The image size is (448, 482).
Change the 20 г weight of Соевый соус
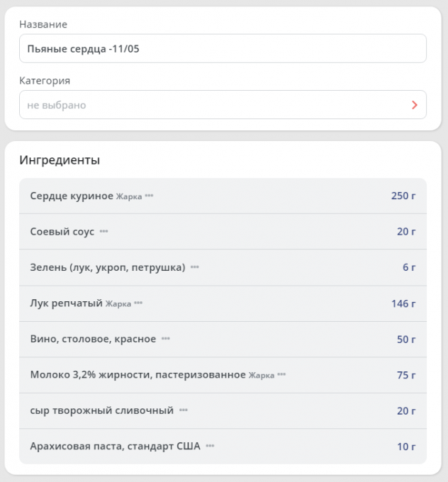406,232
